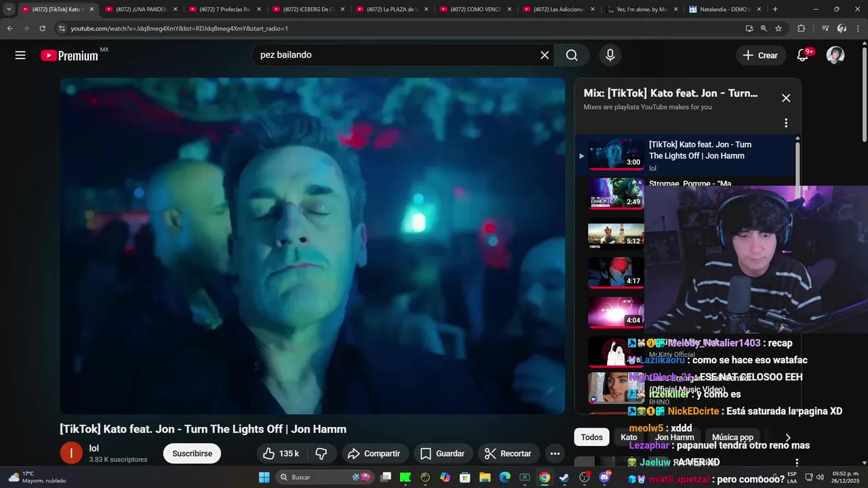
Task: Open the lol channel name link
Action: tap(94, 449)
